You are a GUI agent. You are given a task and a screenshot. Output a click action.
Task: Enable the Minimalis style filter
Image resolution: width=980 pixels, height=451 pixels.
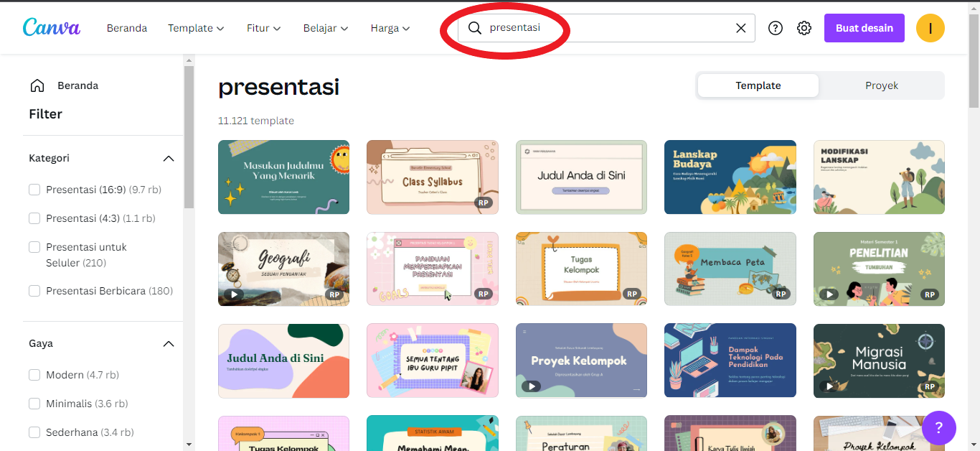click(34, 404)
